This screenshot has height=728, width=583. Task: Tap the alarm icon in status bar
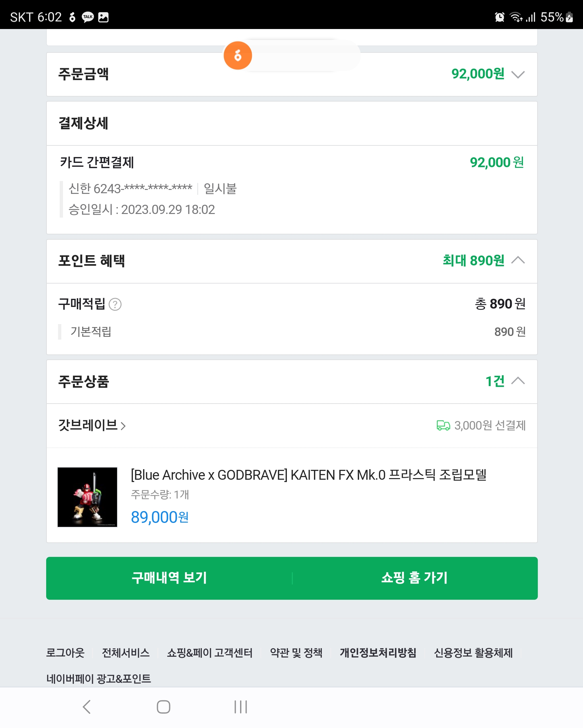tap(499, 17)
